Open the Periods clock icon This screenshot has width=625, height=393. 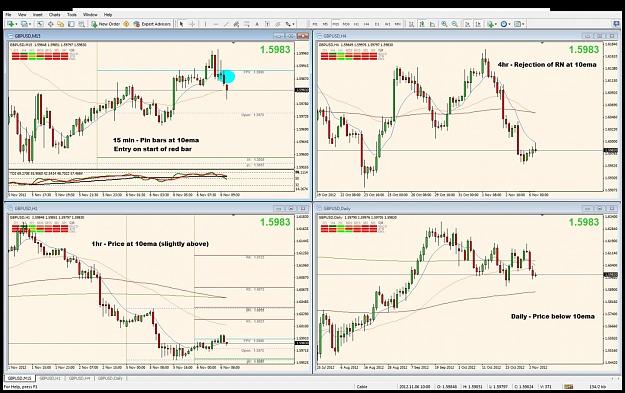[x=504, y=24]
